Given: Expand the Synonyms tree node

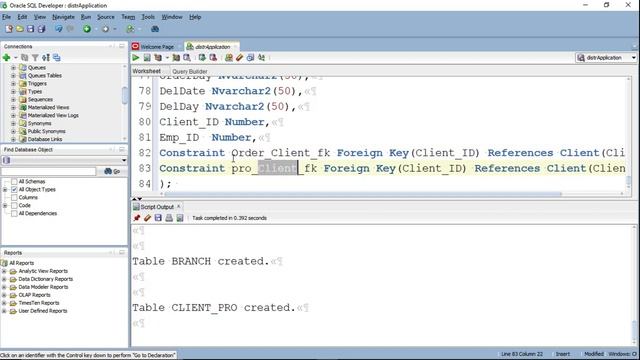Looking at the screenshot, I should [13, 123].
